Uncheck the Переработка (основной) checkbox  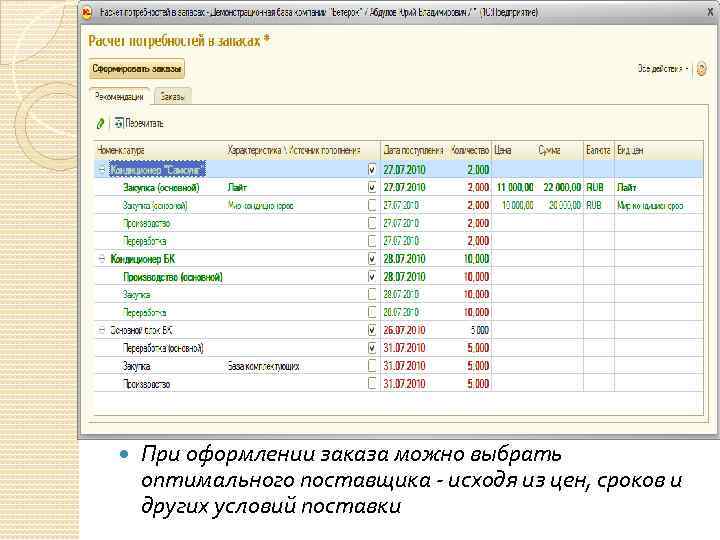372,348
